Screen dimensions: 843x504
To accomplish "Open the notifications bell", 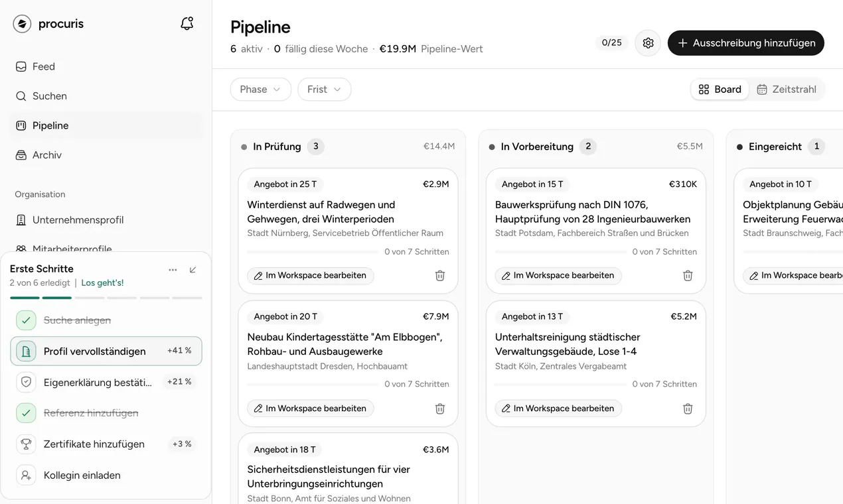I will 187,24.
